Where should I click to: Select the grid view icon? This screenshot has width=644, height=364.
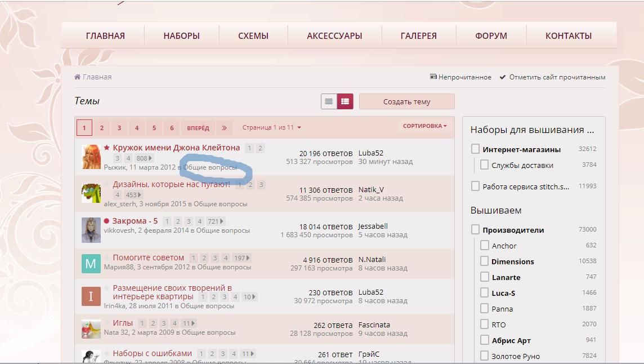[x=345, y=101]
